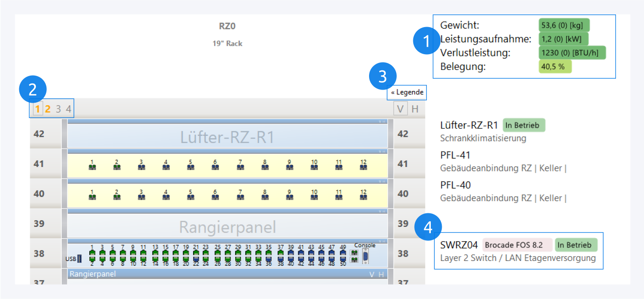Viewport: 644px width, 299px height.
Task: Switch to the H rear view
Action: tap(415, 109)
